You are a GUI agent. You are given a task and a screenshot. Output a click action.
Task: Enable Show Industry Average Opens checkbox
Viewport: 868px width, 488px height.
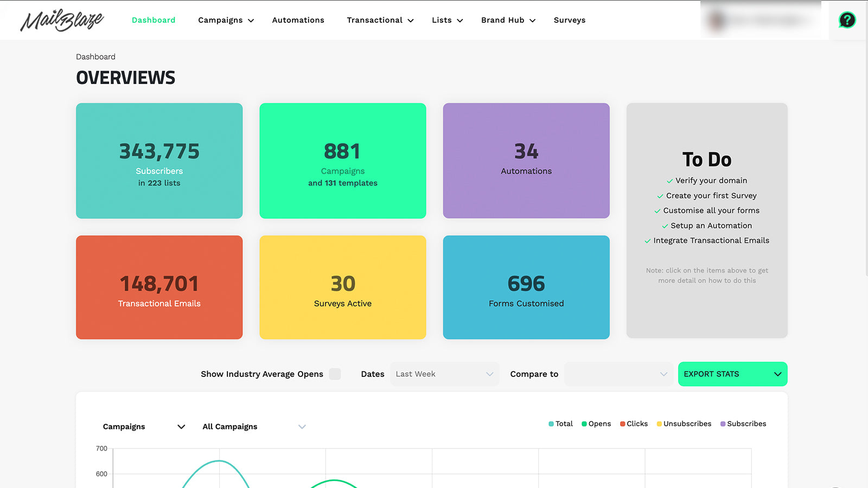335,374
